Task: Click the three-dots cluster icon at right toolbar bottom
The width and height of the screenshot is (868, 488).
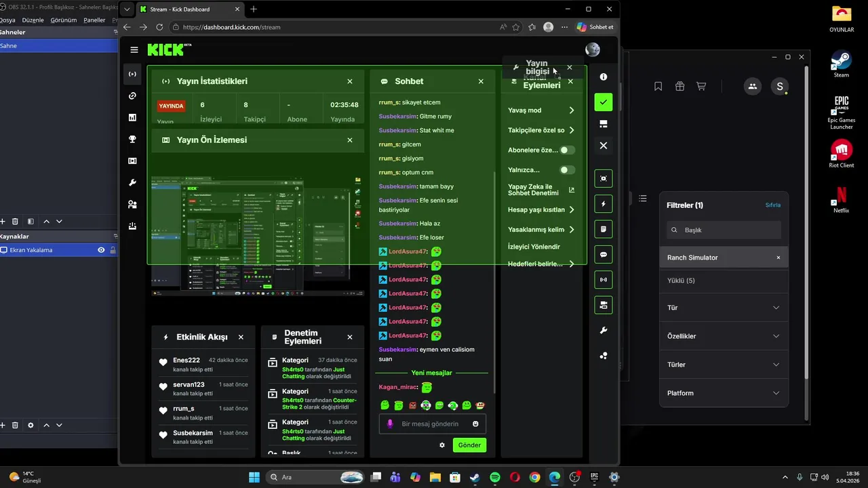Action: tap(604, 355)
